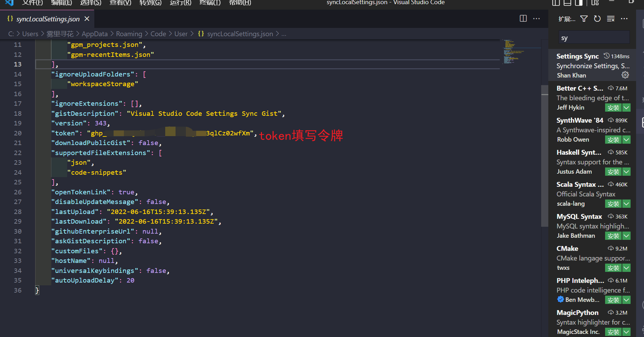The image size is (644, 337).
Task: Toggle the primary sidebar visibility
Action: point(555,3)
